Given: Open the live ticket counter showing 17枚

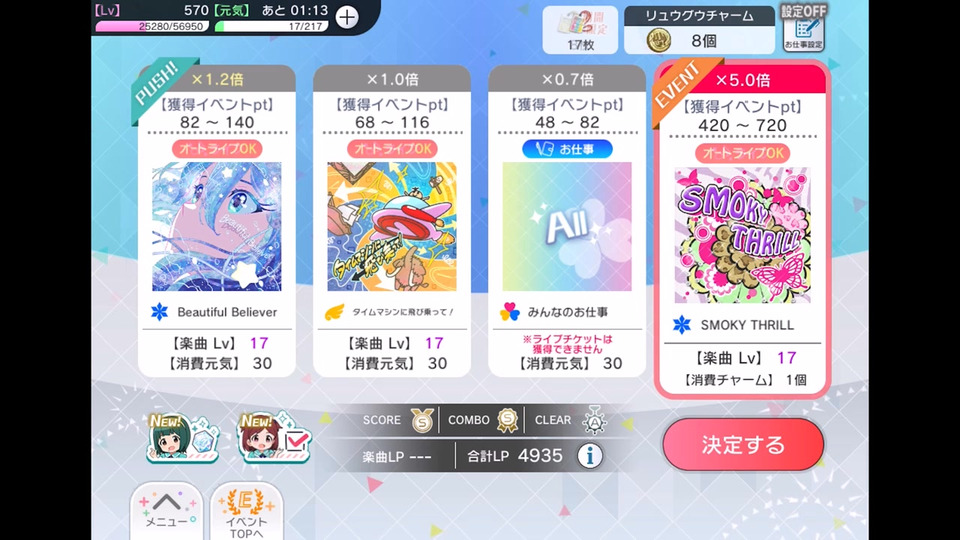Looking at the screenshot, I should pos(580,30).
